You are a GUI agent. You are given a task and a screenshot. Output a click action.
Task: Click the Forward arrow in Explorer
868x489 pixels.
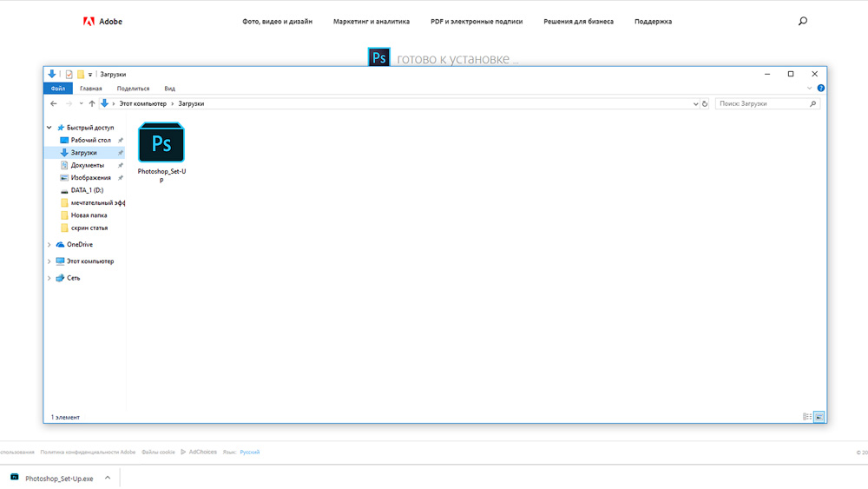69,103
